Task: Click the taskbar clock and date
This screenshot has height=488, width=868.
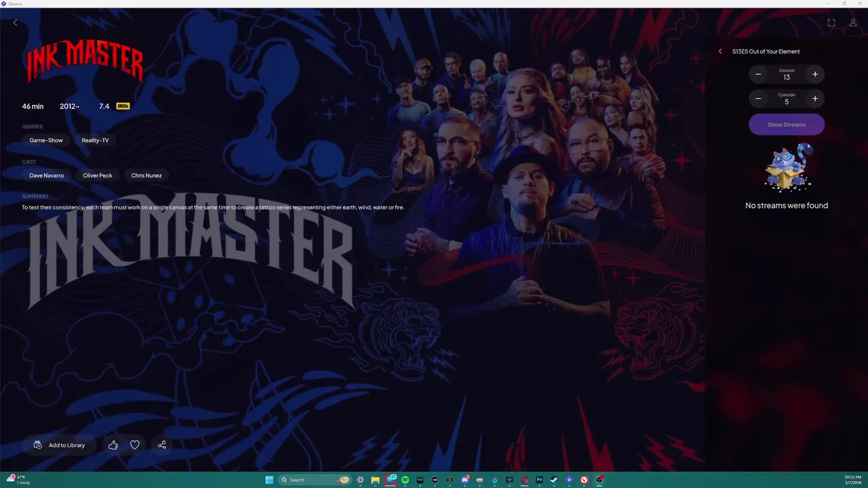Action: pyautogui.click(x=853, y=480)
